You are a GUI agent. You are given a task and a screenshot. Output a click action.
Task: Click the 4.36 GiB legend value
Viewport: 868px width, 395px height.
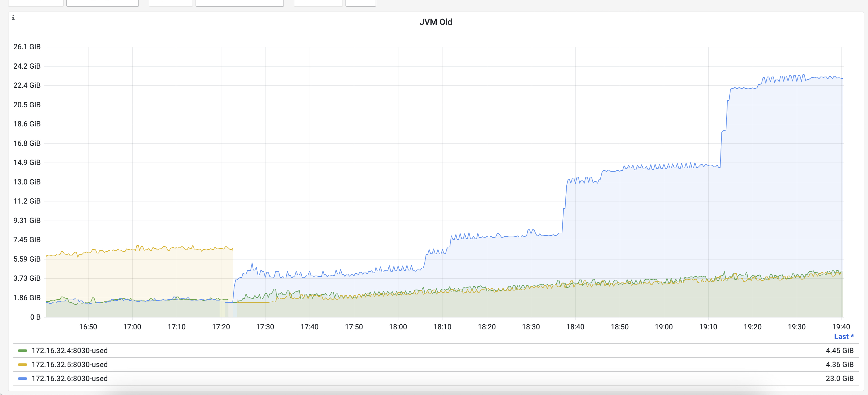[x=839, y=365]
